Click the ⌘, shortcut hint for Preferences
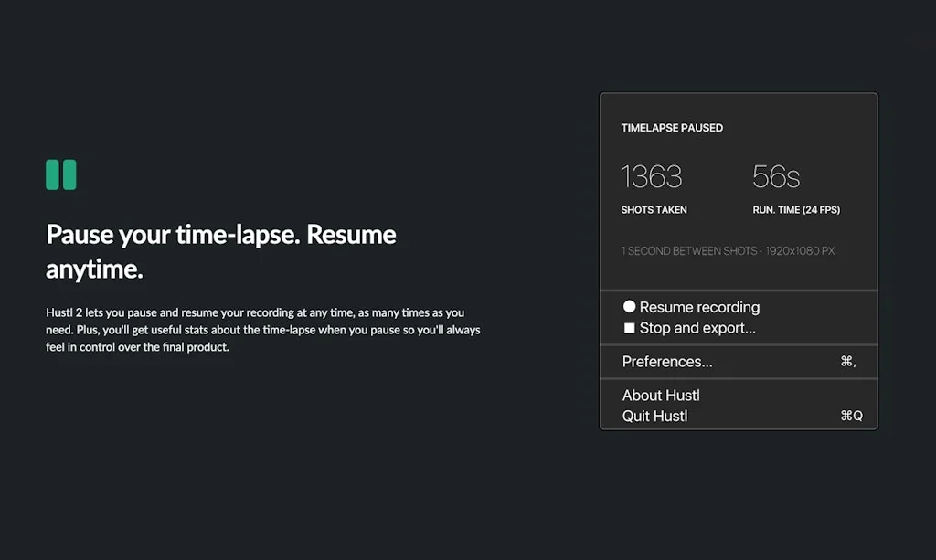 coord(847,362)
